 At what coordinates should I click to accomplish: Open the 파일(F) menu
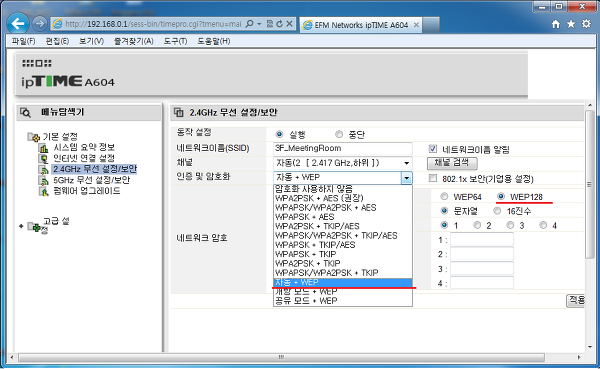(23, 41)
